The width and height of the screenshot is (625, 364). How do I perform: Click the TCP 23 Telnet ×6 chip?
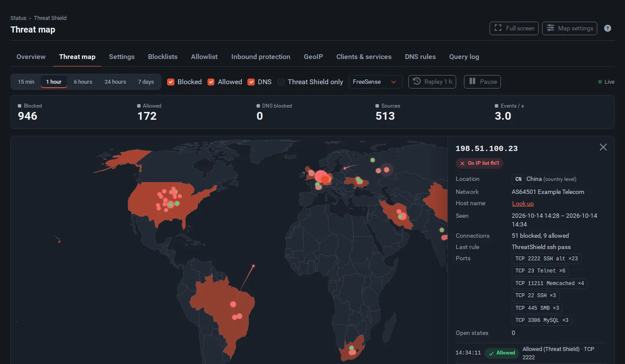(540, 271)
